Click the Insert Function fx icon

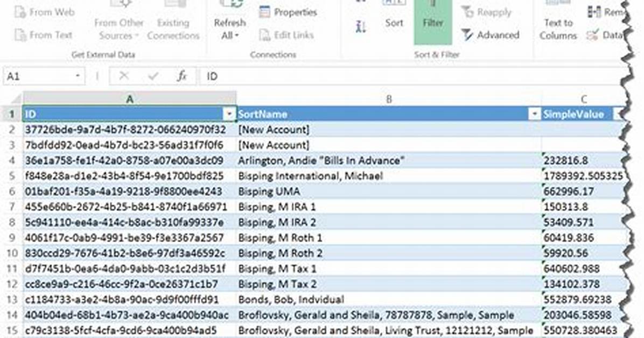[181, 76]
